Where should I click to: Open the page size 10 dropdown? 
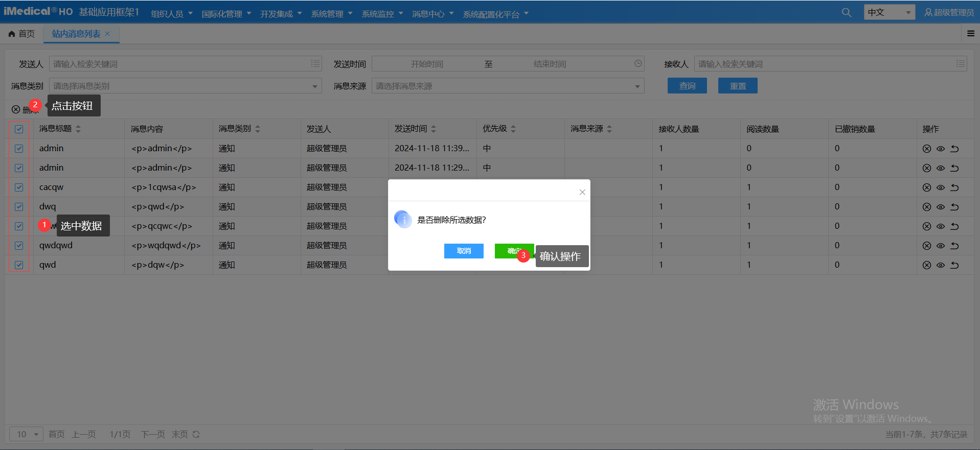(26, 434)
